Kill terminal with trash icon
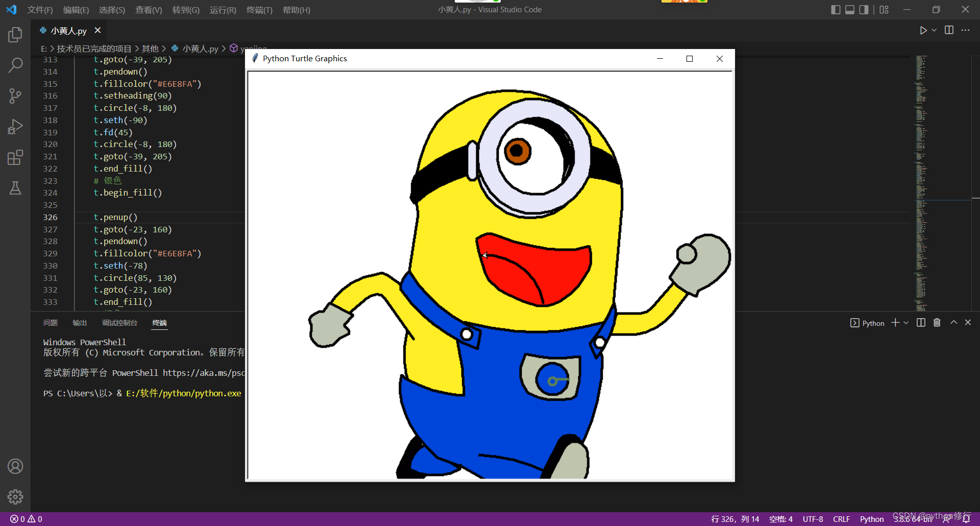Viewport: 980px width, 526px height. coord(937,323)
